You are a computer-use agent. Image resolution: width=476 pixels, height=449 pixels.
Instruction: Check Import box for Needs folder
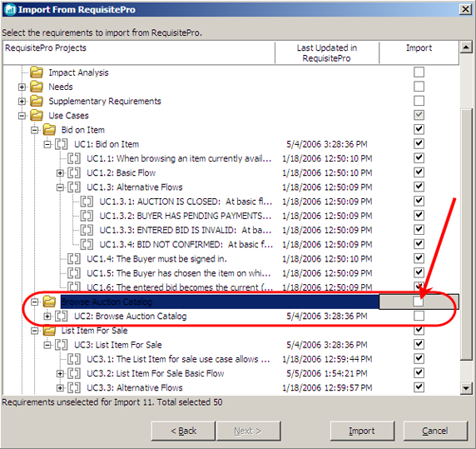(x=419, y=87)
